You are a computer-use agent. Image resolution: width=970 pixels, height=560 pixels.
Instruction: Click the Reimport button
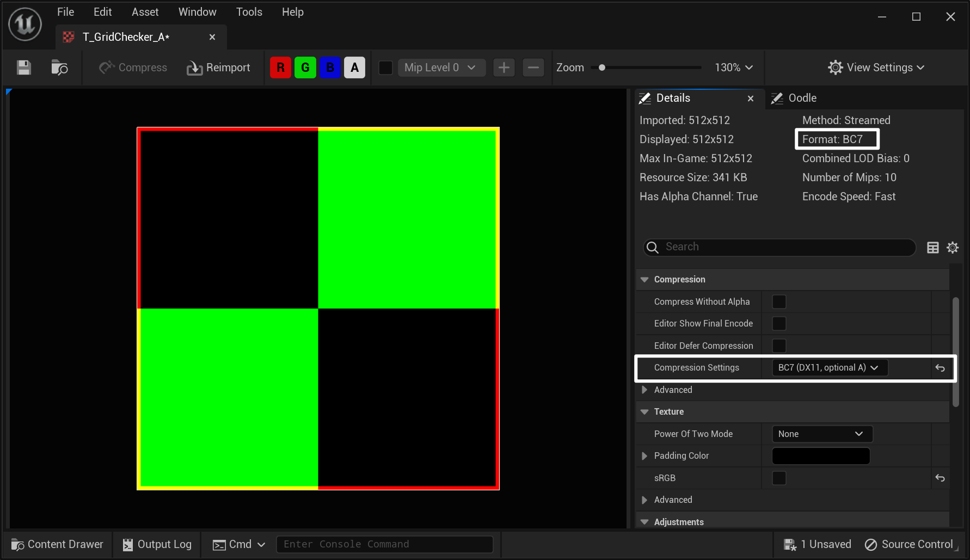[219, 67]
